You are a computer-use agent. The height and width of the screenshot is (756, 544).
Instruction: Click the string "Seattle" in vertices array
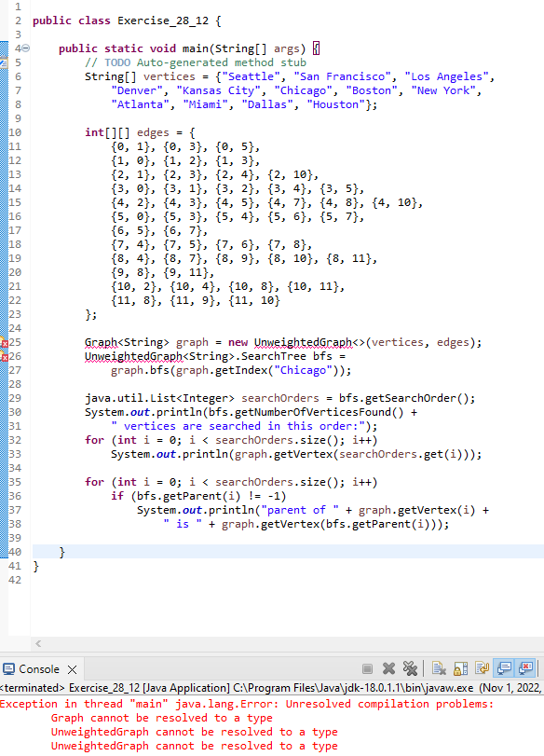[252, 76]
